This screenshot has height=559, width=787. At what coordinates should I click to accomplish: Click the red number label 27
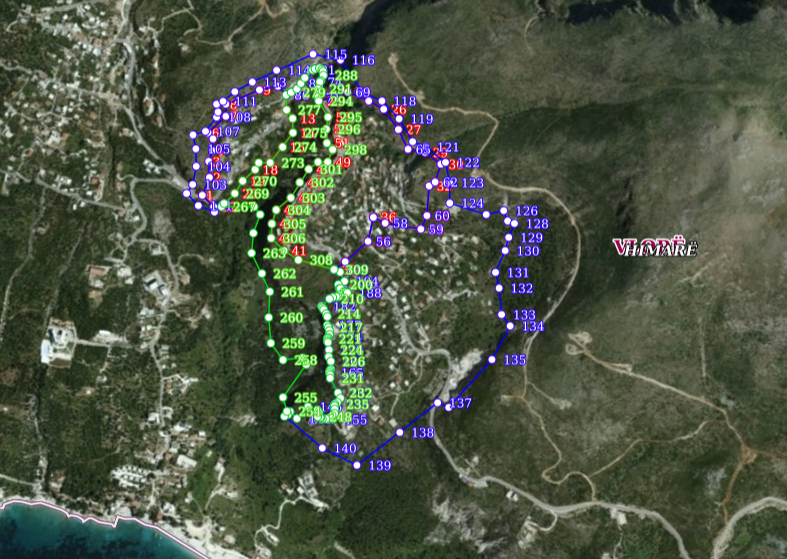point(413,130)
